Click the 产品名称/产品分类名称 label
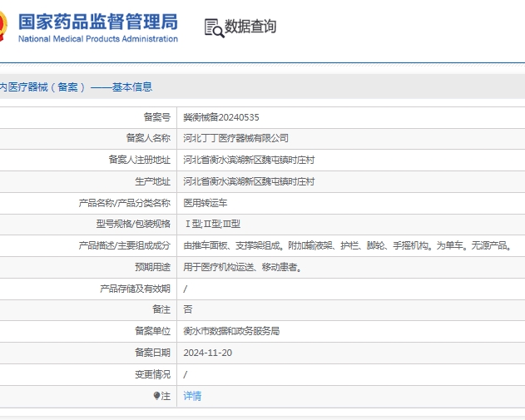 point(125,203)
